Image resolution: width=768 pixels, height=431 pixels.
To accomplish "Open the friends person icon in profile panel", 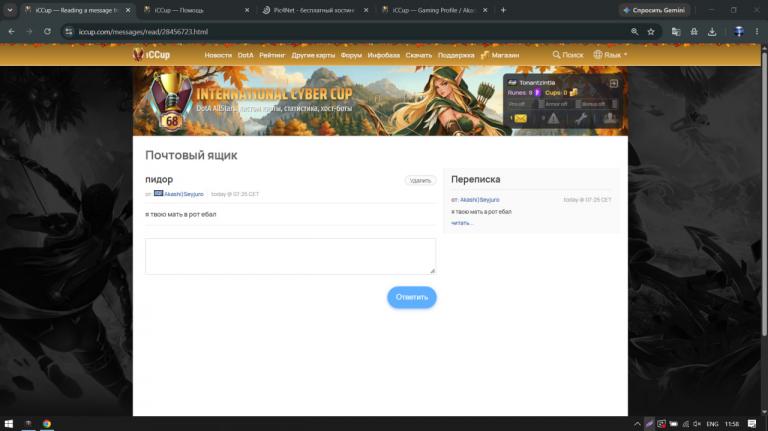I will pos(610,118).
